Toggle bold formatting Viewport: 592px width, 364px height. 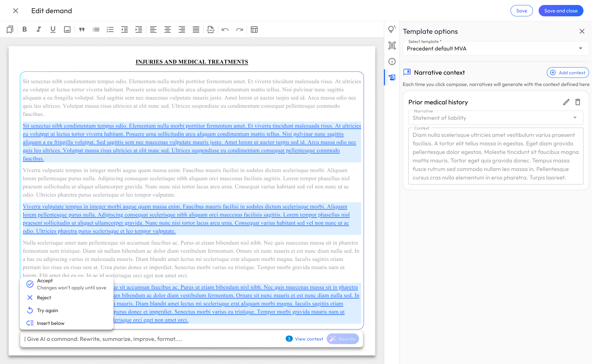click(25, 30)
